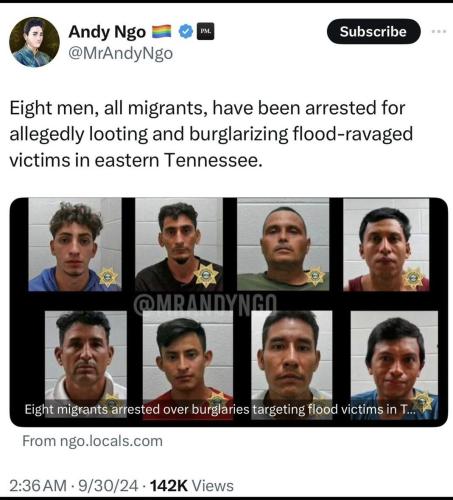Image resolution: width=453 pixels, height=500 pixels.
Task: Open the bottom-left photo in the card
Action: pyautogui.click(x=86, y=362)
